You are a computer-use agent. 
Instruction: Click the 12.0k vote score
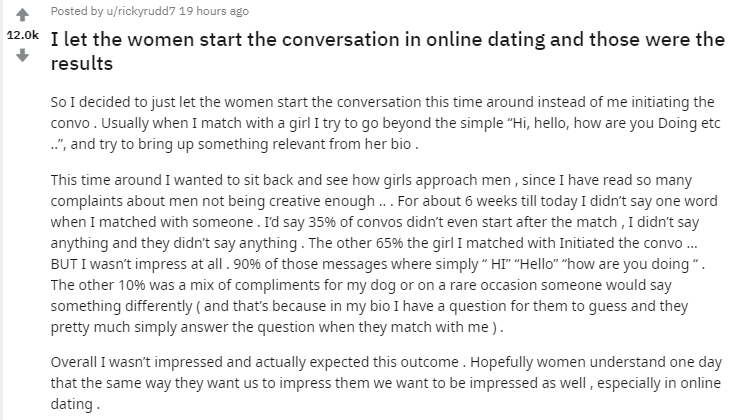[22, 35]
